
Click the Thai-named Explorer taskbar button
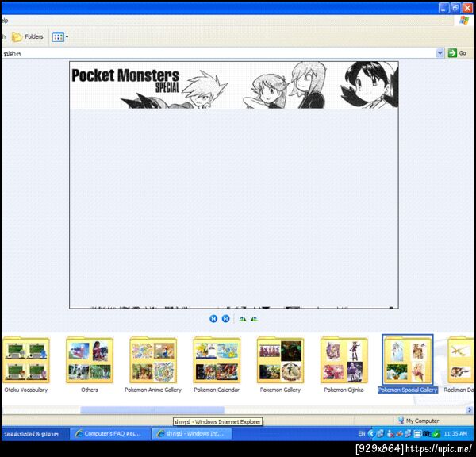[x=33, y=434]
